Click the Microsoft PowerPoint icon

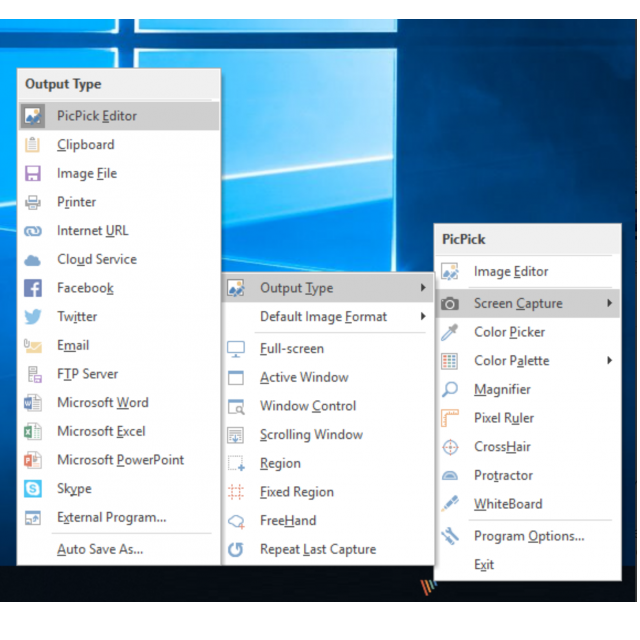click(33, 460)
